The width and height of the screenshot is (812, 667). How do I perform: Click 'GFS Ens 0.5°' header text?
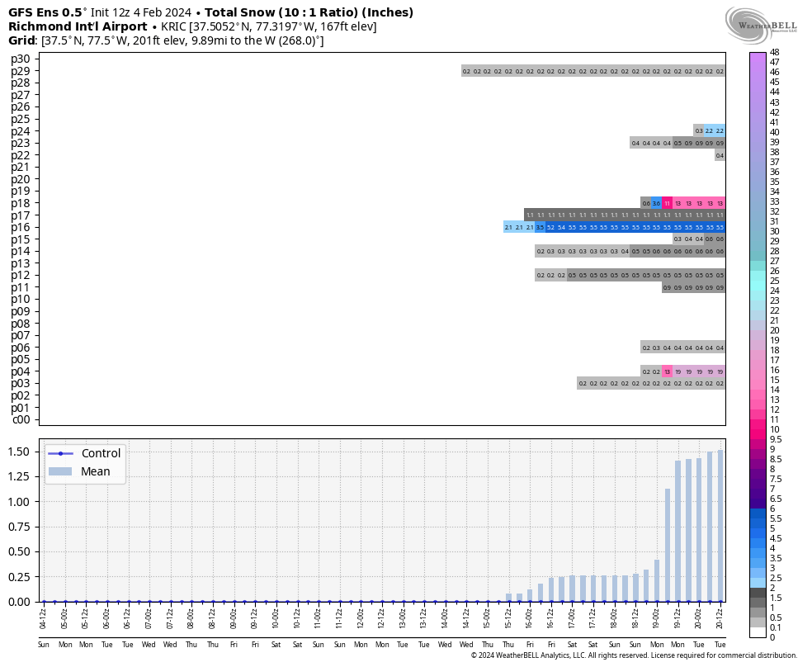tap(48, 12)
